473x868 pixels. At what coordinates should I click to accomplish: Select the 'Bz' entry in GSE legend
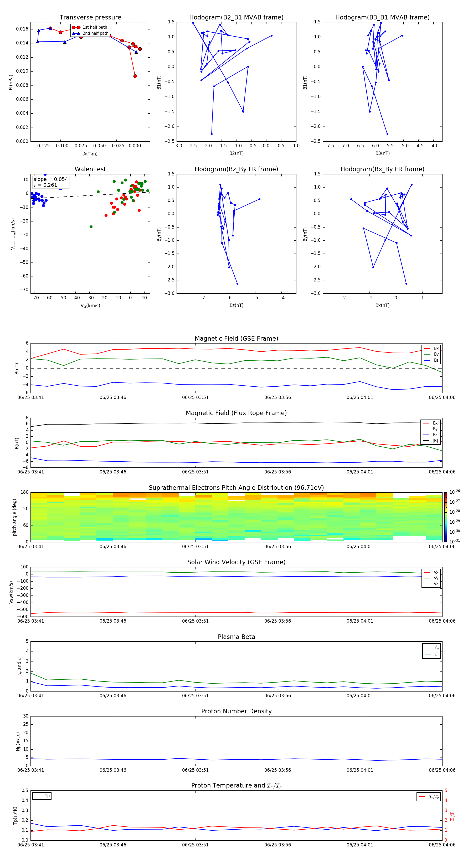coord(431,360)
